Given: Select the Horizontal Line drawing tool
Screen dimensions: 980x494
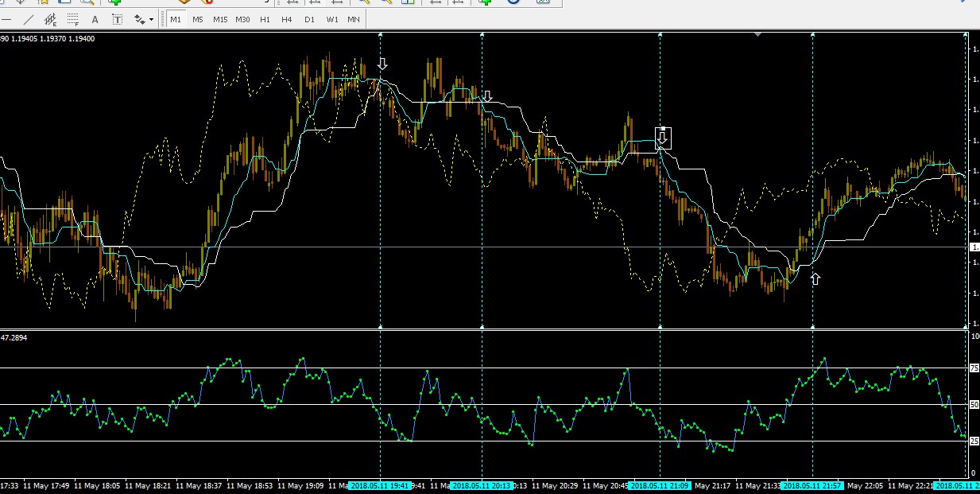Looking at the screenshot, I should pos(7,19).
